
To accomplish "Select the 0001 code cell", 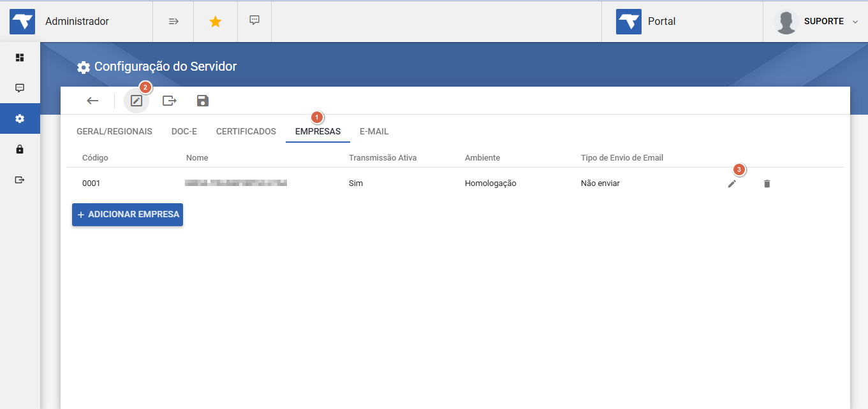I will (91, 183).
